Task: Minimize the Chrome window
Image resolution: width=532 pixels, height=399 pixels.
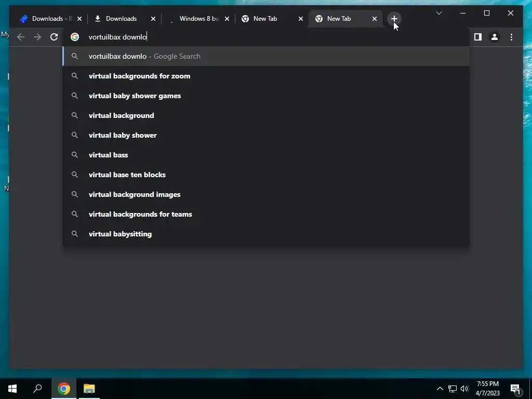Action: [x=463, y=13]
